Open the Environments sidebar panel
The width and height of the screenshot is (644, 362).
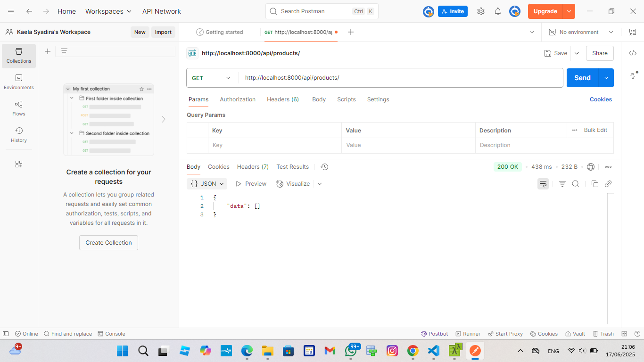19,82
